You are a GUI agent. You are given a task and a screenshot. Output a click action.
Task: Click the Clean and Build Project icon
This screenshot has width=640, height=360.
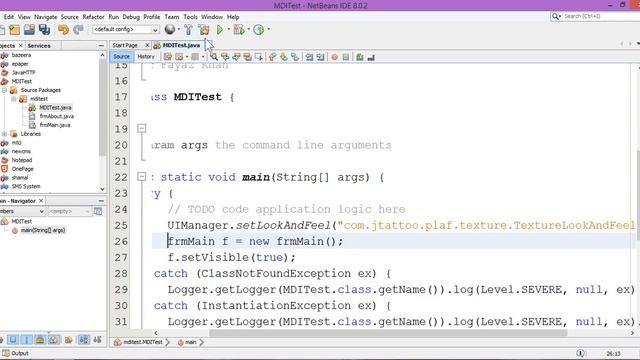coord(204,29)
